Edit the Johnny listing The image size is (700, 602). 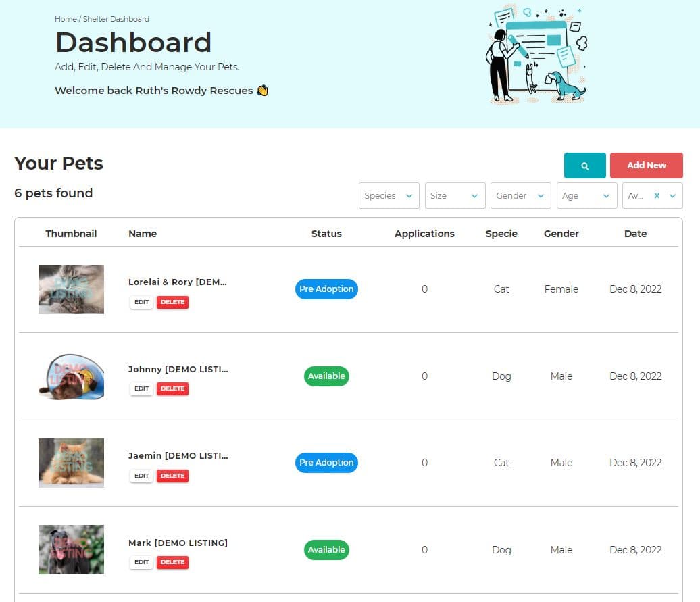click(141, 388)
